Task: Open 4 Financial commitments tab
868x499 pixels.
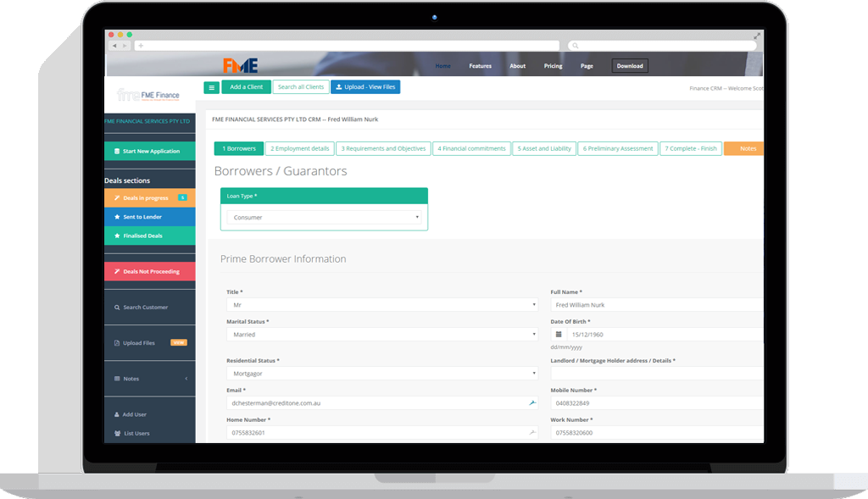Action: 471,149
